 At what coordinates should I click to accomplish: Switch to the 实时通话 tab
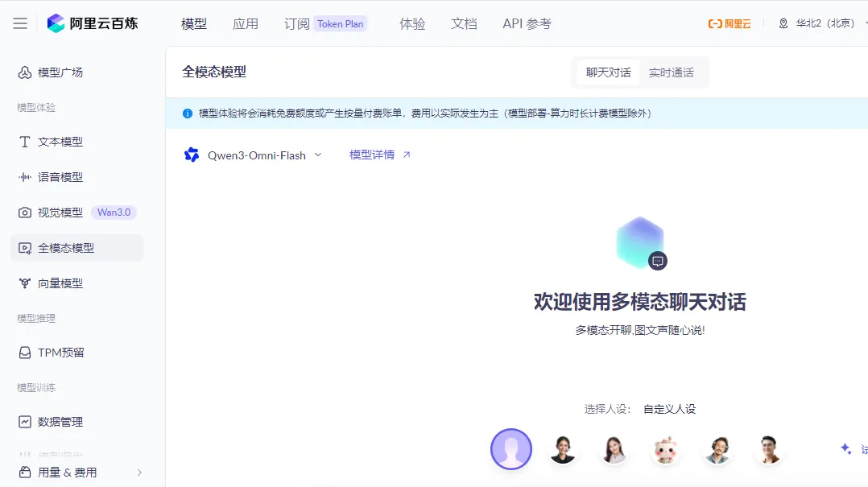[x=672, y=72]
